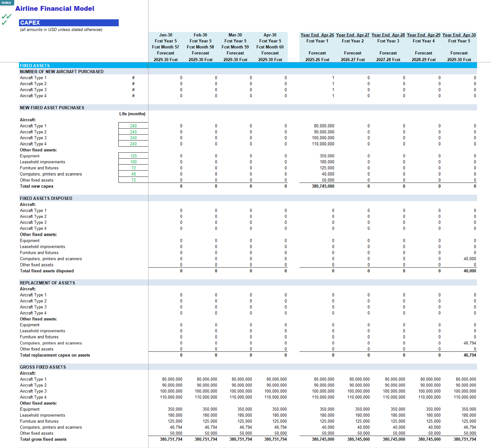Open the Year End Apr-30 link
Viewport: 491px width, 448px height.
pyautogui.click(x=459, y=35)
